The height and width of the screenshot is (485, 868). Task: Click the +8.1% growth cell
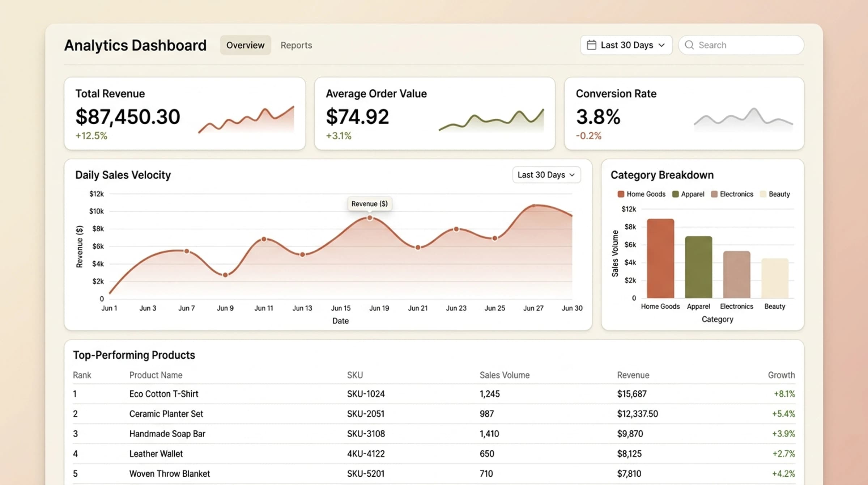[784, 394]
